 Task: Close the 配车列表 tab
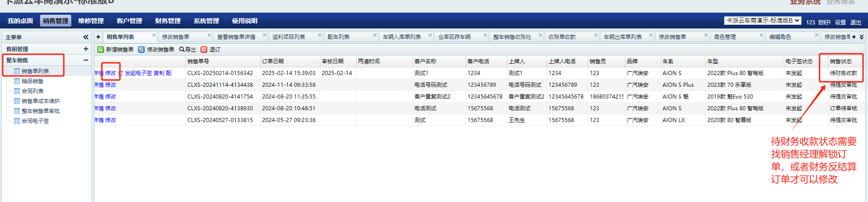(x=375, y=35)
